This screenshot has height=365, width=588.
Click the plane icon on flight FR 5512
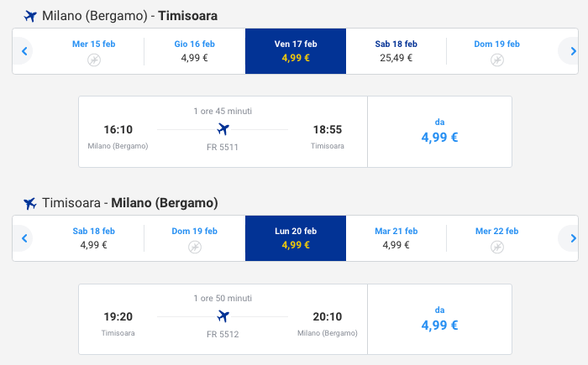223,316
